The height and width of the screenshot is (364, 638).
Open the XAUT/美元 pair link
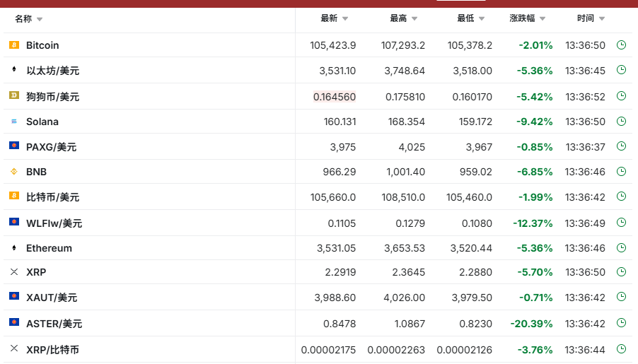(x=52, y=298)
